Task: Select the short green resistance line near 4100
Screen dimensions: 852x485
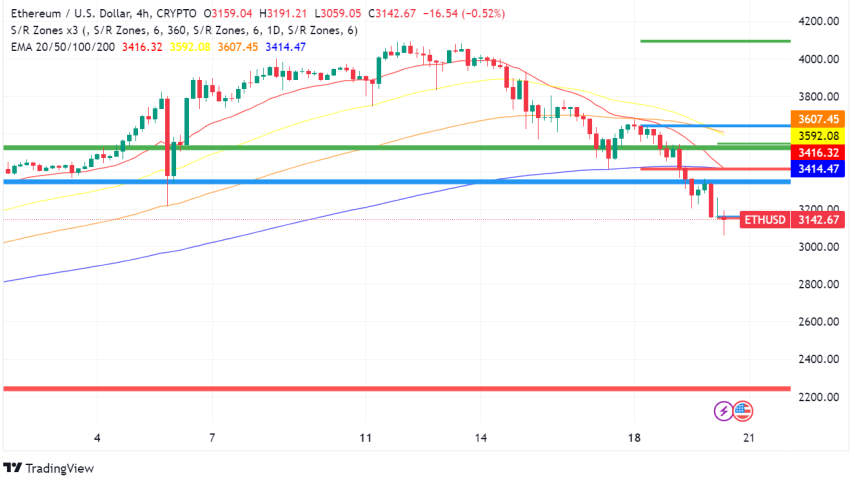Action: point(715,41)
